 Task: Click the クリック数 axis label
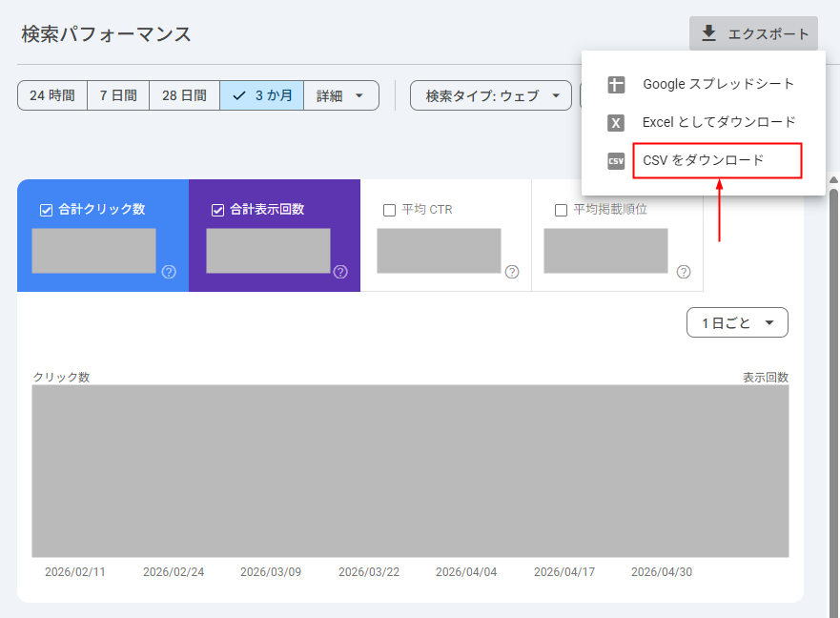[x=61, y=378]
